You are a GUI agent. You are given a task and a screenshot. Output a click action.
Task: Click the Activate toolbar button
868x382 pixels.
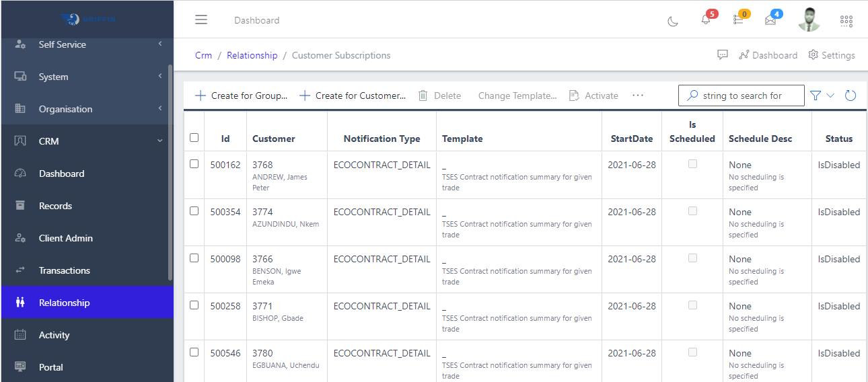point(593,95)
